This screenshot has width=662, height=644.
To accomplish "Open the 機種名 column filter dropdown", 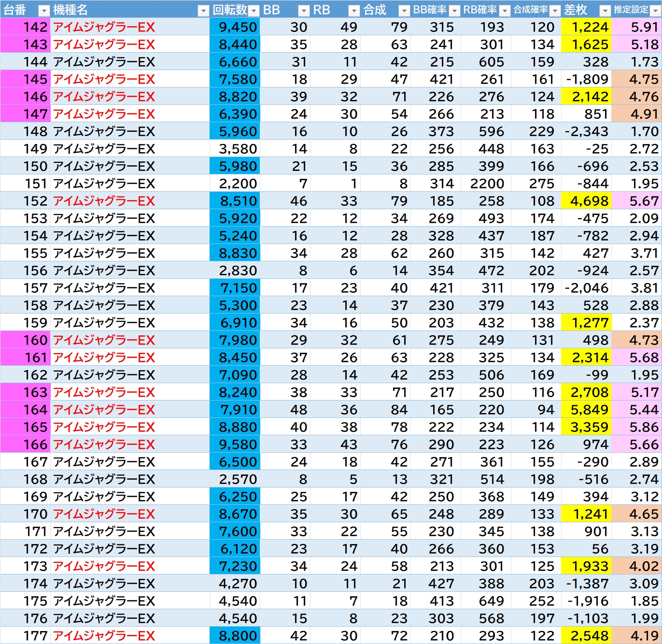I will tap(203, 10).
